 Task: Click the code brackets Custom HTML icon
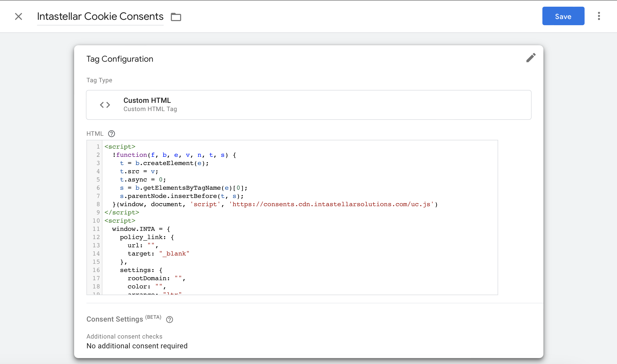(105, 105)
